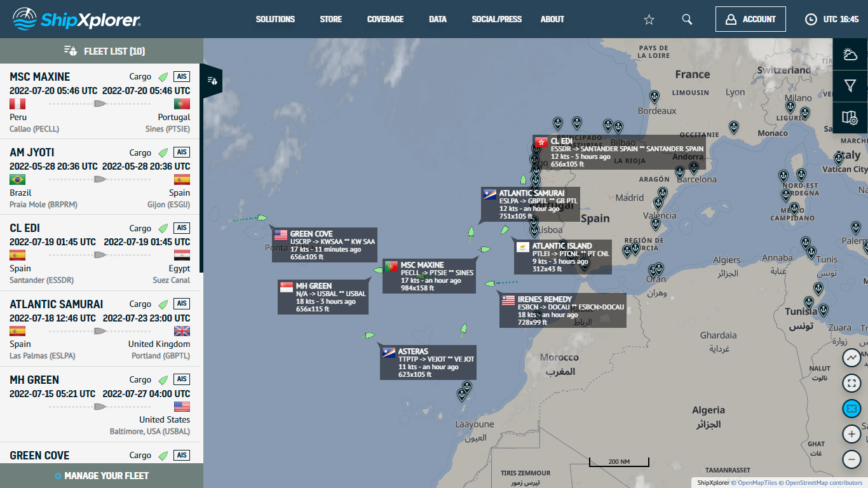Viewport: 868px width, 488px height.
Task: Select the Bordeaux port anchor marker
Action: tap(654, 97)
